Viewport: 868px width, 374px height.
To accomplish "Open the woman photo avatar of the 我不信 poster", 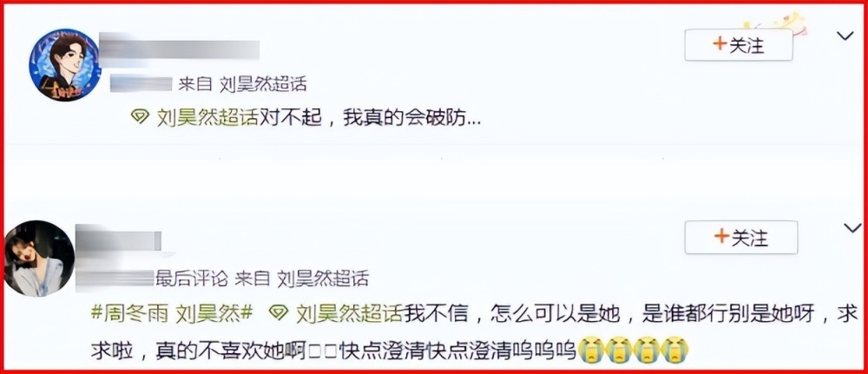I will (x=39, y=259).
